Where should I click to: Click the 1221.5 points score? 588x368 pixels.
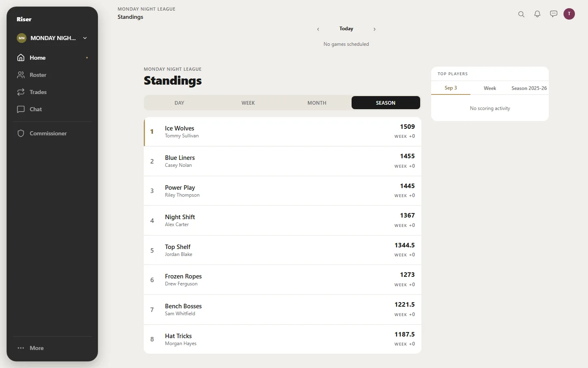click(x=405, y=305)
